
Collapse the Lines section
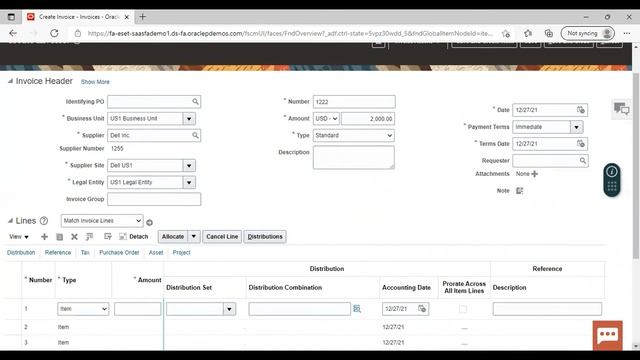(x=10, y=221)
